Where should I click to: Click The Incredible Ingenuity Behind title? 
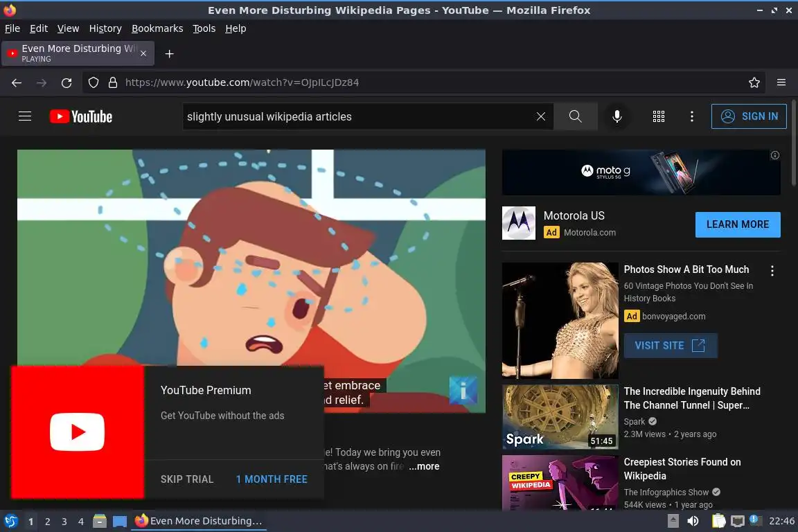point(691,398)
